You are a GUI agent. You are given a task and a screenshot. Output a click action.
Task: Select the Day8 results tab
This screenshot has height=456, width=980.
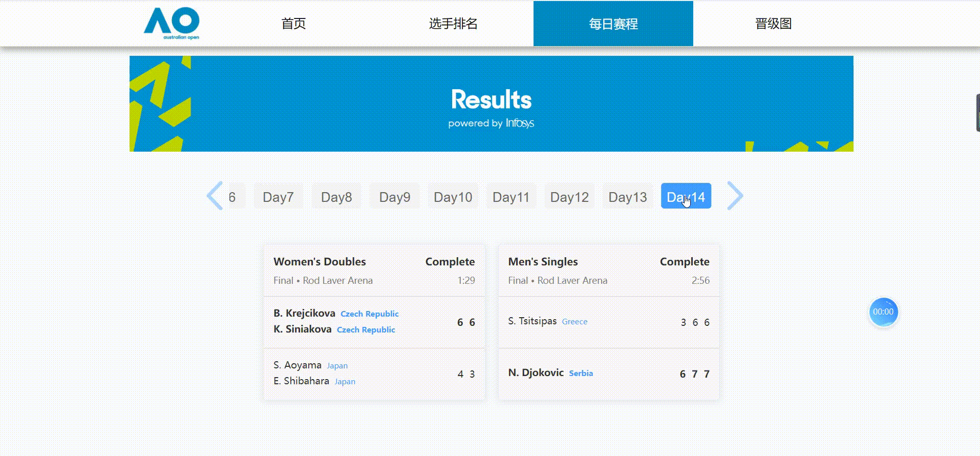(336, 197)
